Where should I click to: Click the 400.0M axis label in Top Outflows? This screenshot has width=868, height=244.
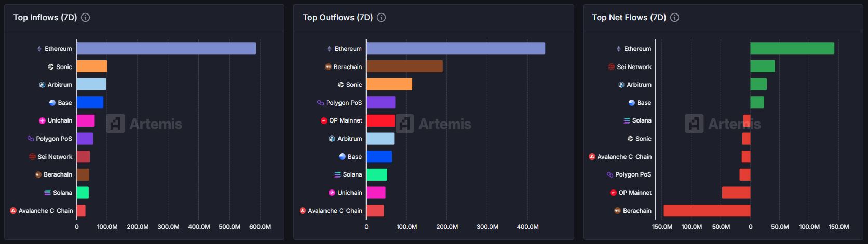coord(528,227)
